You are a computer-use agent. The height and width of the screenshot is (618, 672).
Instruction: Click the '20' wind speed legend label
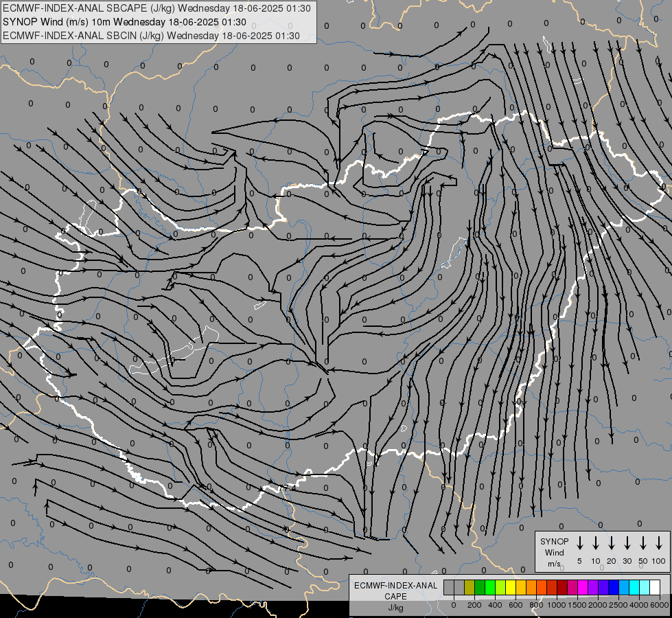[x=612, y=561]
